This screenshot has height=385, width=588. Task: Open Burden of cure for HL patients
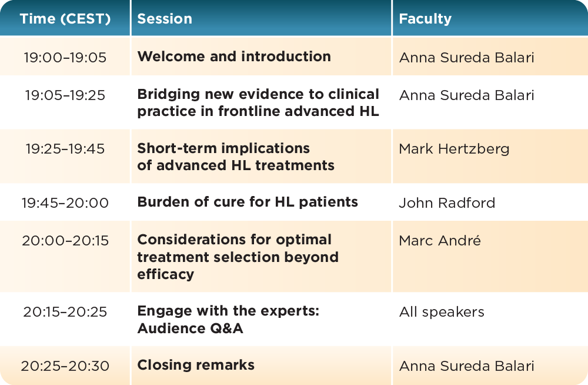[248, 202]
